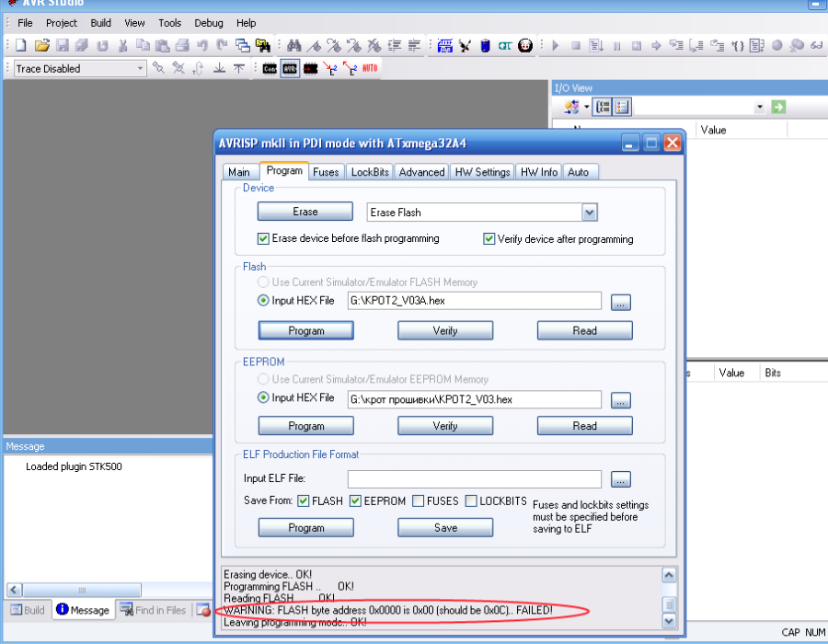Toggle Erase device before flash programming
828x644 pixels.
tap(263, 238)
